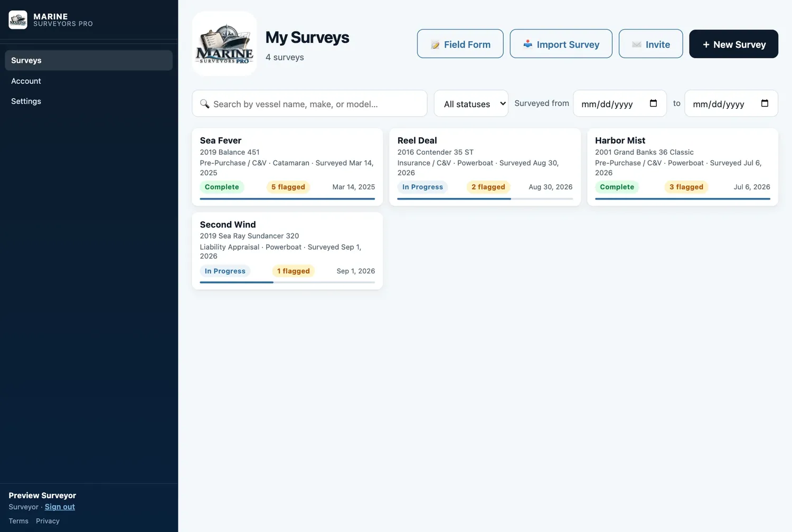Click the plus icon in New Survey button
The height and width of the screenshot is (532, 792).
click(706, 45)
